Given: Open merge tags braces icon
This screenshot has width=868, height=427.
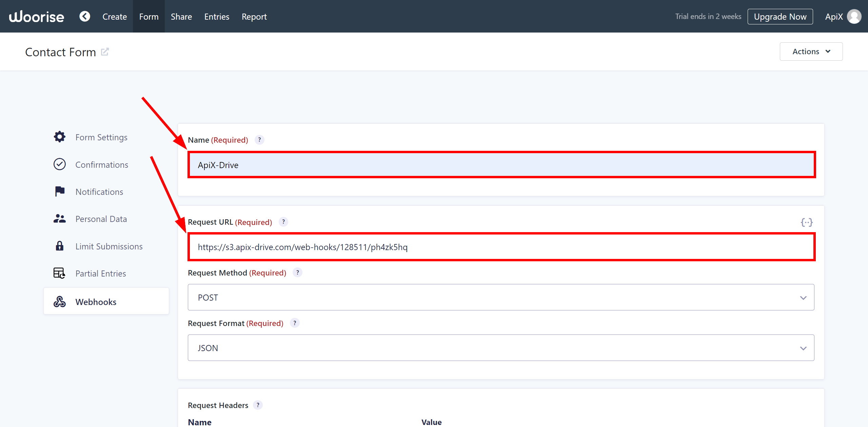Looking at the screenshot, I should coord(807,222).
